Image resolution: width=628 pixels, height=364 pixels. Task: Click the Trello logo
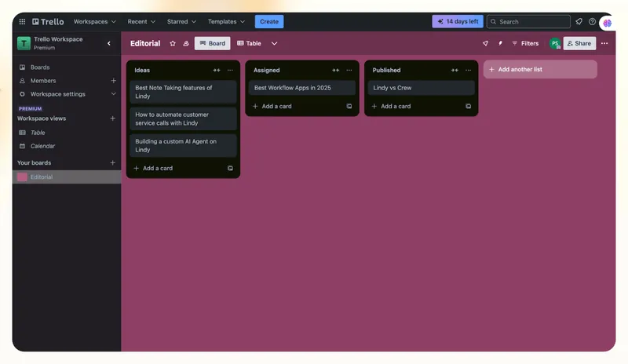click(48, 22)
